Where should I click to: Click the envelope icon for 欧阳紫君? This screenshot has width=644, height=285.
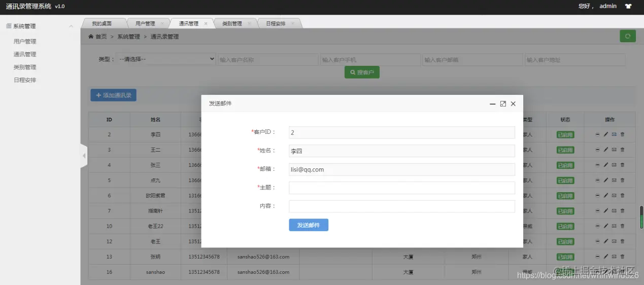[614, 195]
